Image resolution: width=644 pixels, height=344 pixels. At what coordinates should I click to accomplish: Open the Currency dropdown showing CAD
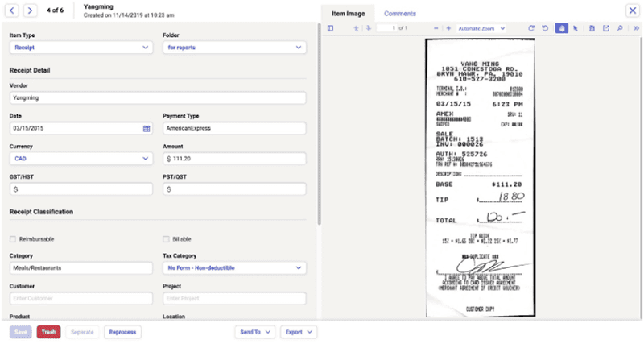81,159
